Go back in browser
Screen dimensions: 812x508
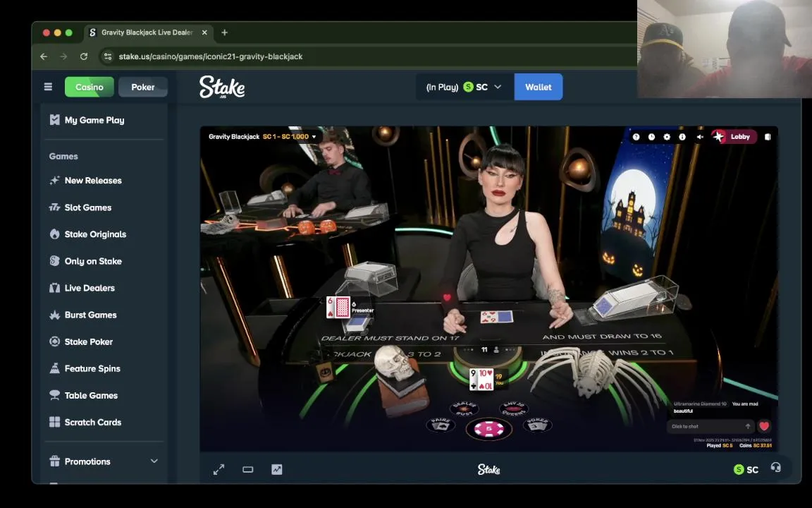point(44,56)
